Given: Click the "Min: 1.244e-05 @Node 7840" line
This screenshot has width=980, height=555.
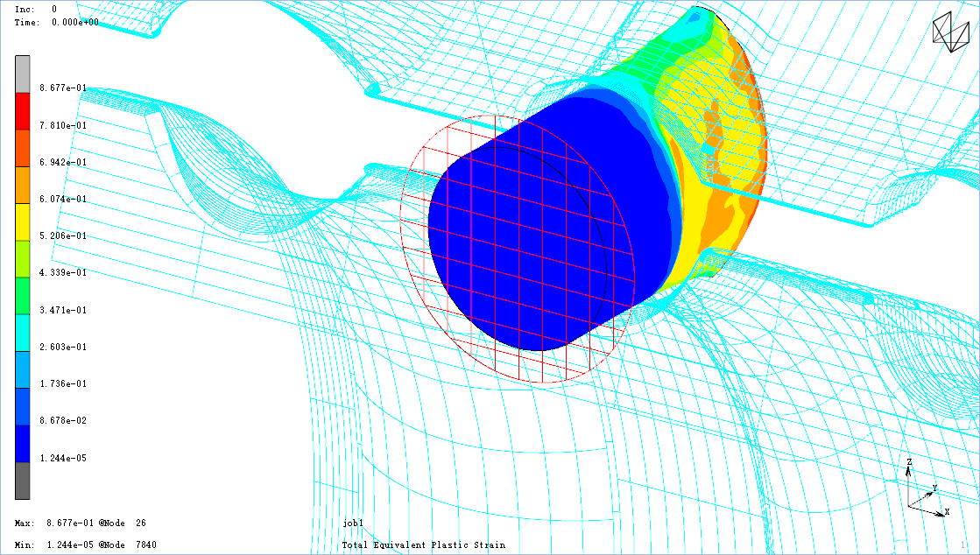Looking at the screenshot, I should (x=86, y=545).
